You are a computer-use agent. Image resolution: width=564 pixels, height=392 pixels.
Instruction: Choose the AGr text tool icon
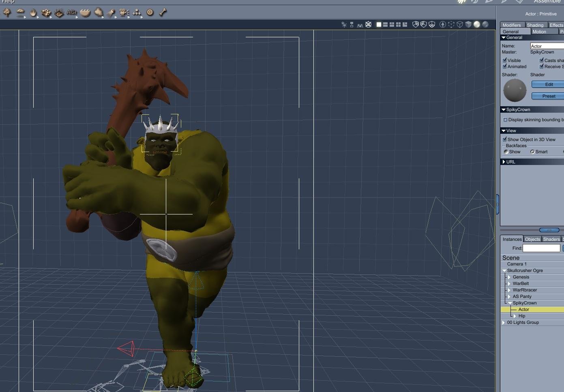[x=72, y=13]
